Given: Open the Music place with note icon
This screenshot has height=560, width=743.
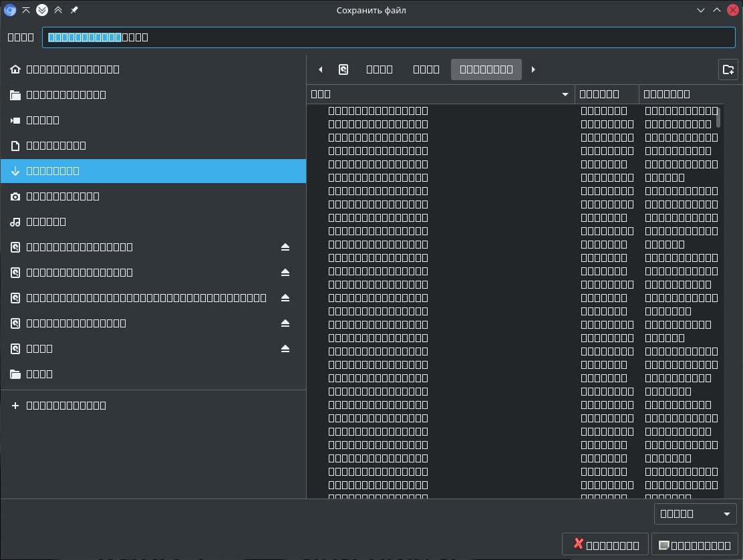Looking at the screenshot, I should [153, 222].
